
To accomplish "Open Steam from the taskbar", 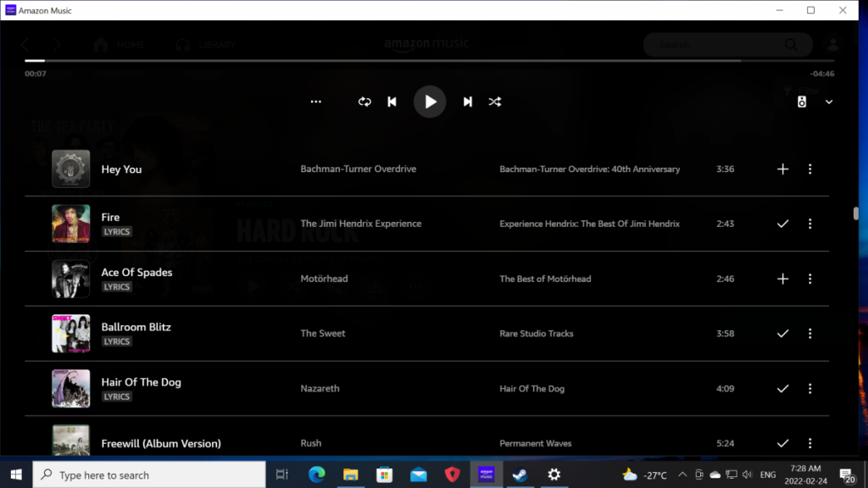I will pyautogui.click(x=520, y=474).
